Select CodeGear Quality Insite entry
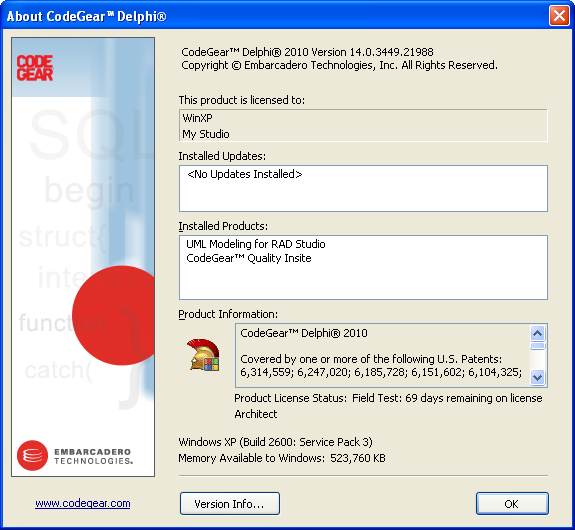The height and width of the screenshot is (530, 575). tap(249, 258)
